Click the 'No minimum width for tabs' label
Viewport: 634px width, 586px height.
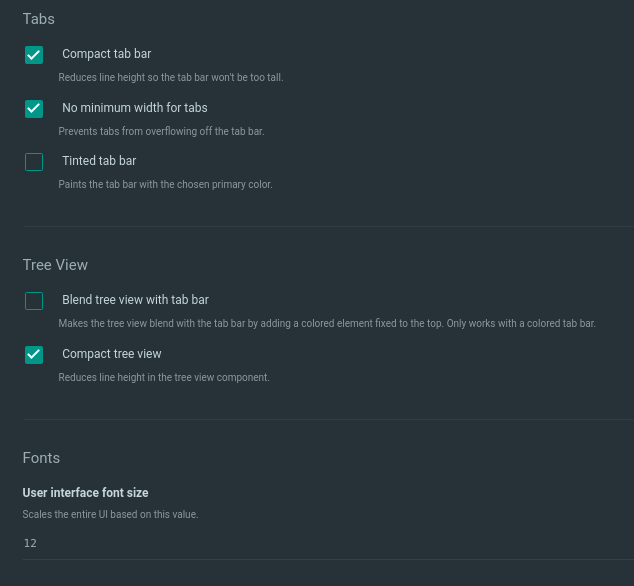point(134,107)
